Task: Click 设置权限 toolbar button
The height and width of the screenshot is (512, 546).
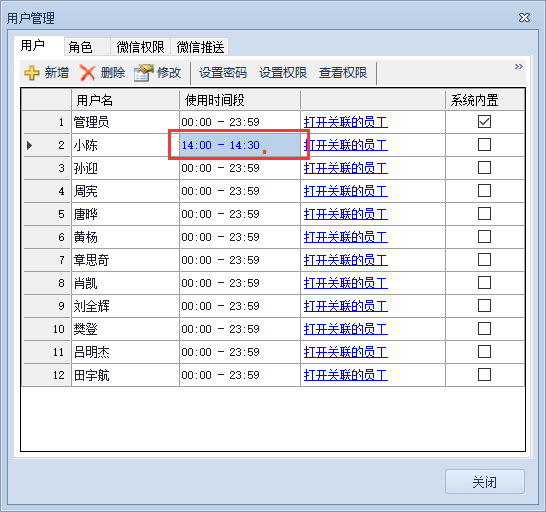Action: click(283, 73)
